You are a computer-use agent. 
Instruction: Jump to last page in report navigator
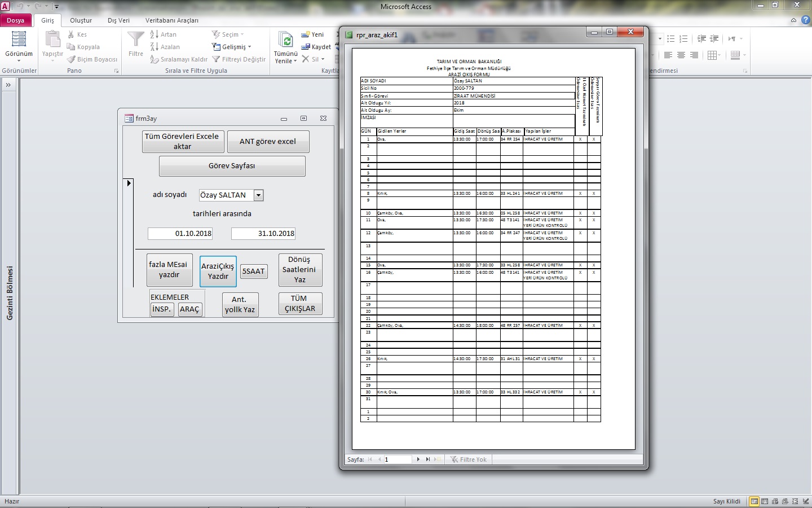428,459
